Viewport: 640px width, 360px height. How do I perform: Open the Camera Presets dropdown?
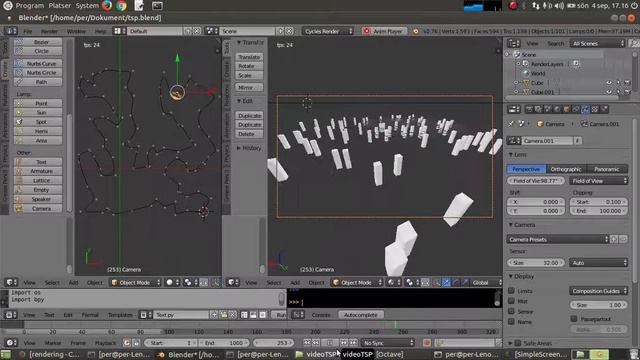coord(558,240)
